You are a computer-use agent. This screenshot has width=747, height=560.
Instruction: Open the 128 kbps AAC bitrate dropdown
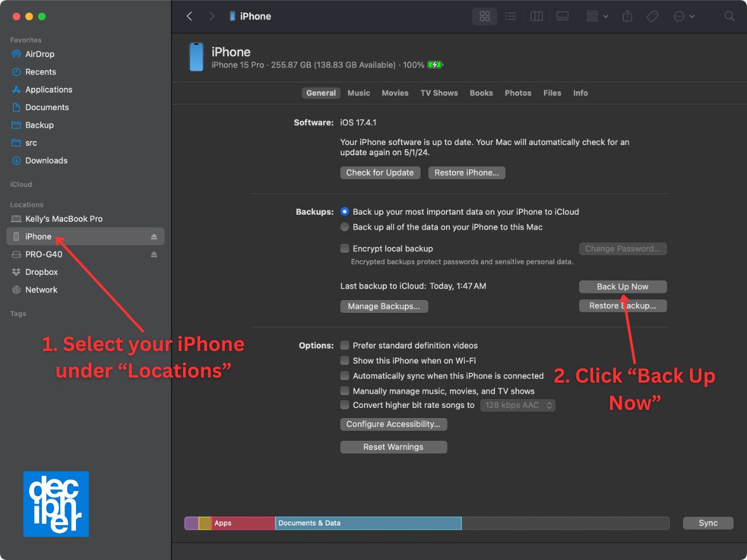[x=518, y=405]
